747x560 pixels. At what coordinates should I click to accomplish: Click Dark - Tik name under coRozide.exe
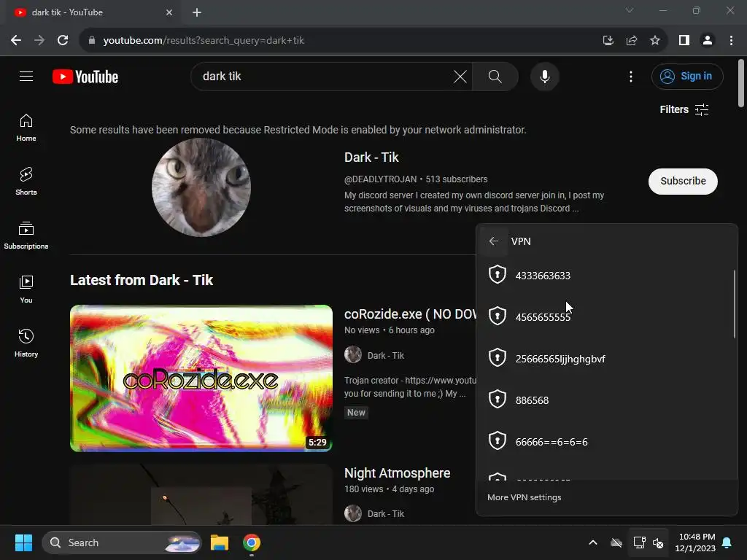click(x=385, y=355)
